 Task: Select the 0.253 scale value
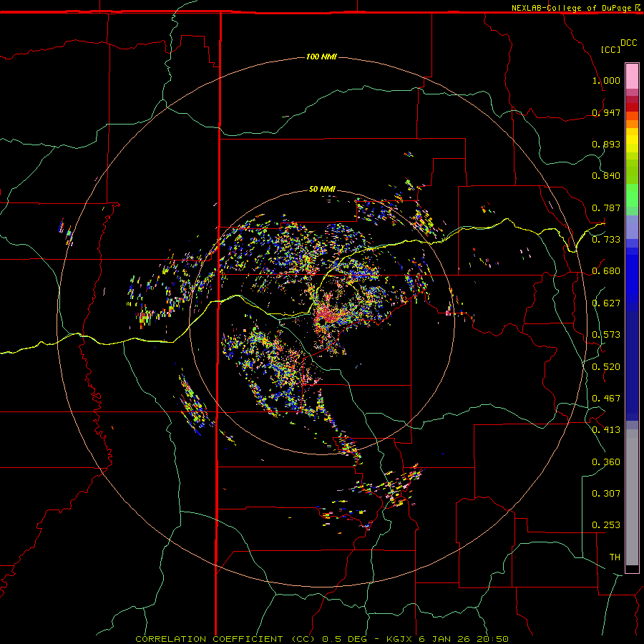tap(606, 525)
